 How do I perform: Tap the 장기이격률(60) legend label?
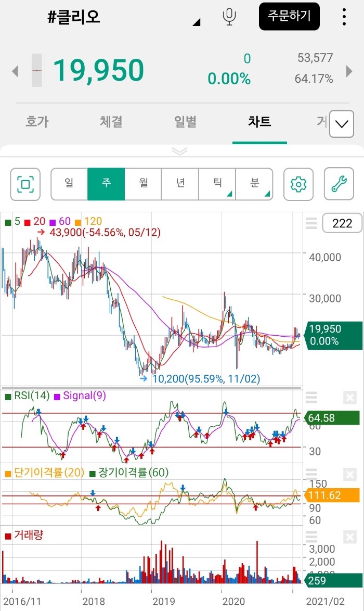coord(129,473)
